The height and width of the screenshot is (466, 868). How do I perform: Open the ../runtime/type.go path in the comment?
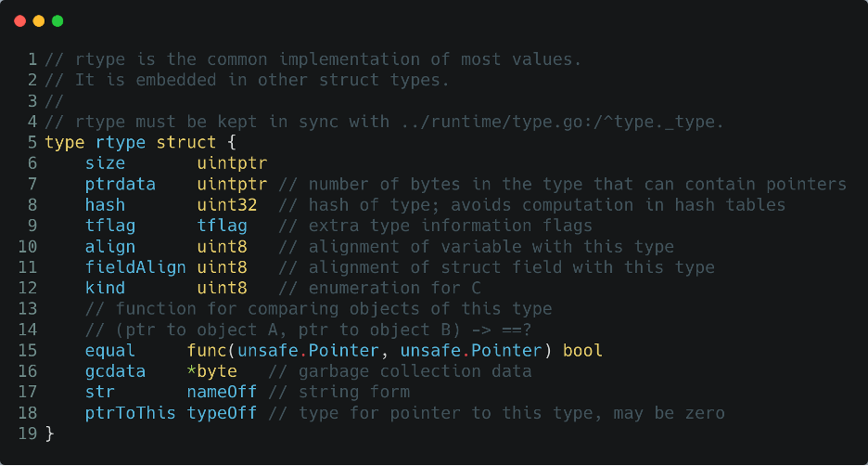coord(544,122)
